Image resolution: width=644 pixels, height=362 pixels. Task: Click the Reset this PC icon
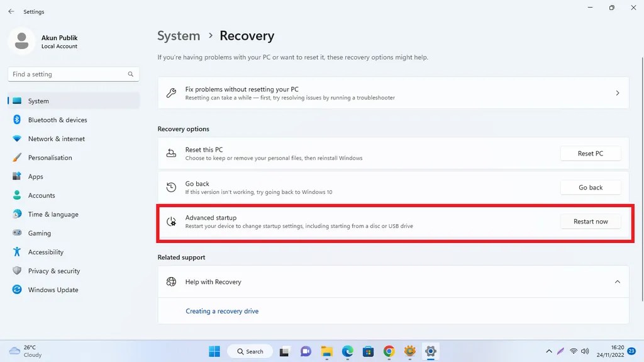click(x=171, y=154)
